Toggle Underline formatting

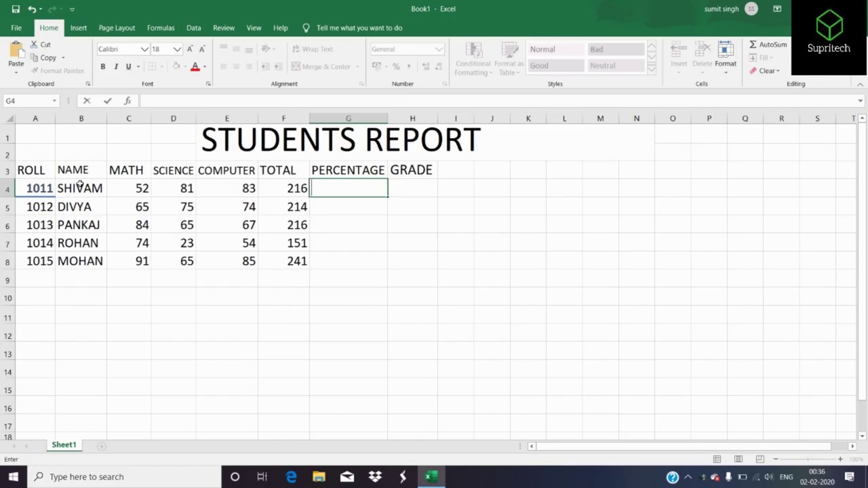(128, 66)
